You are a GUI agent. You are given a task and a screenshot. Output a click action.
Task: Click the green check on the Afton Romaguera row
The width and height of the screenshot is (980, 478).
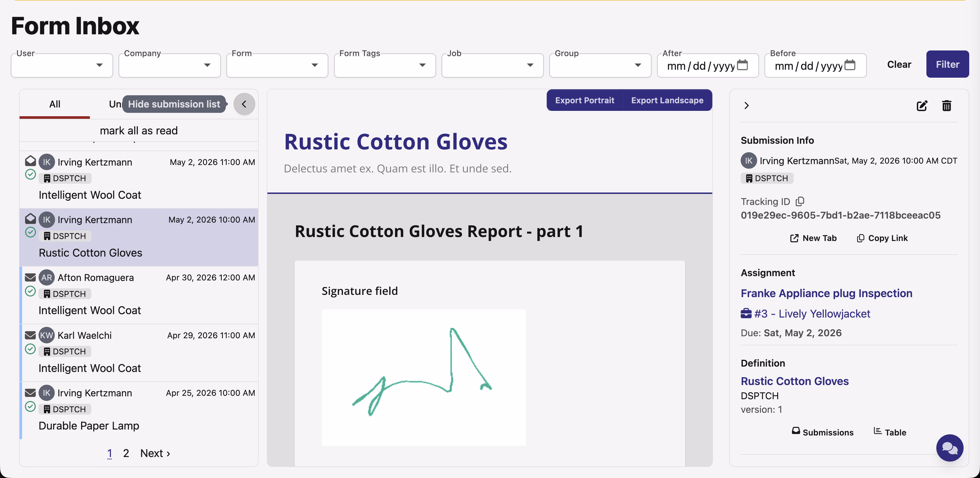[30, 291]
